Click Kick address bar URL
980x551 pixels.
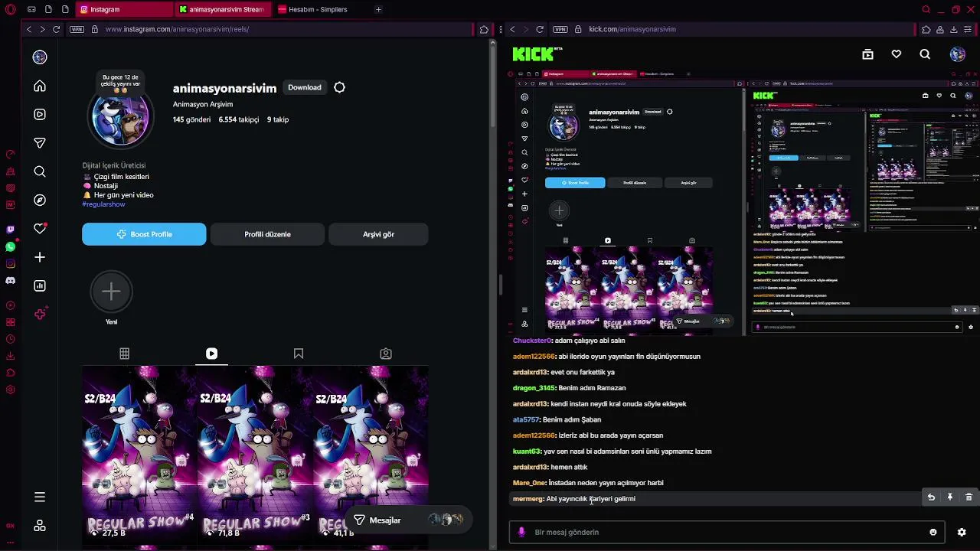click(x=632, y=29)
